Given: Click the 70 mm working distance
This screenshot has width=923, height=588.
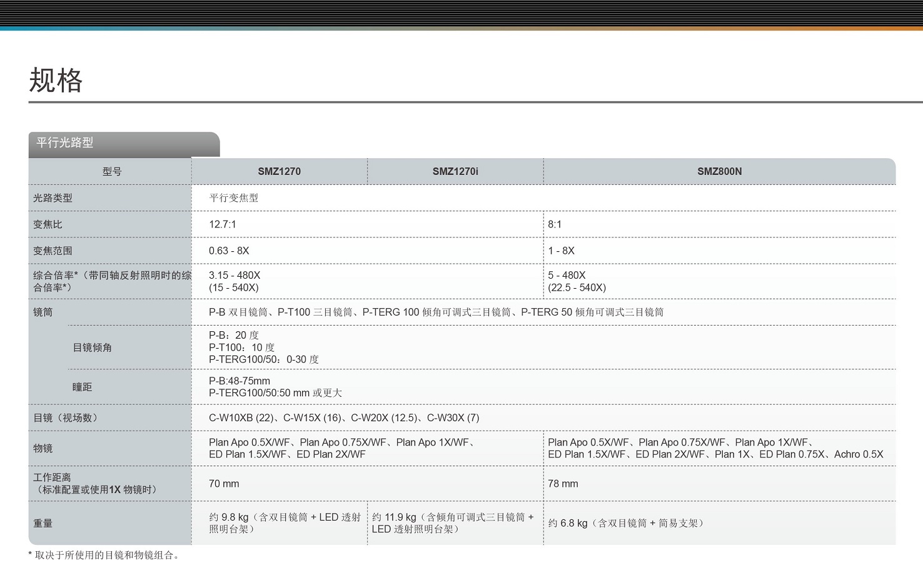Looking at the screenshot, I should pyautogui.click(x=224, y=484).
